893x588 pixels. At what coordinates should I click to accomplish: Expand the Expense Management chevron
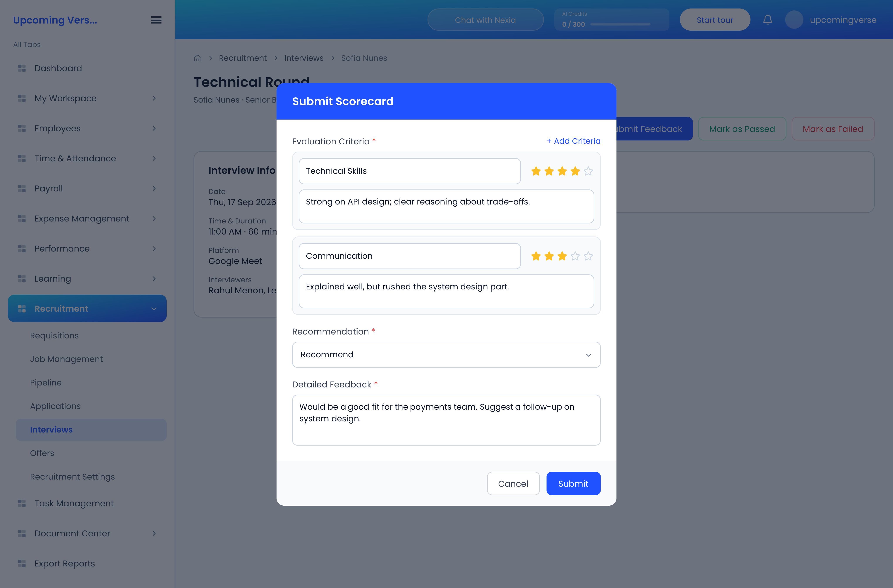point(154,218)
